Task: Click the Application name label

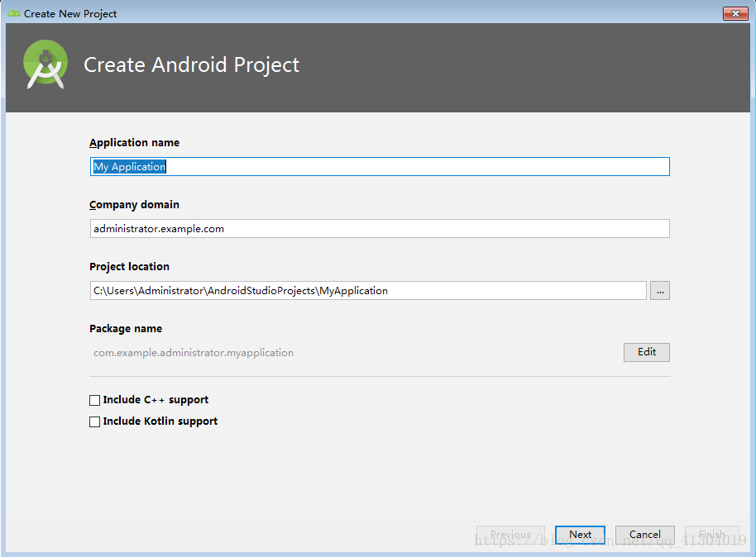Action: [x=135, y=143]
